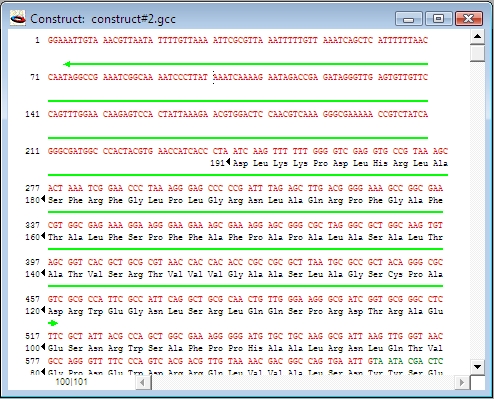Grab the vertical scrollbar thumb
The image size is (494, 399).
[x=477, y=53]
